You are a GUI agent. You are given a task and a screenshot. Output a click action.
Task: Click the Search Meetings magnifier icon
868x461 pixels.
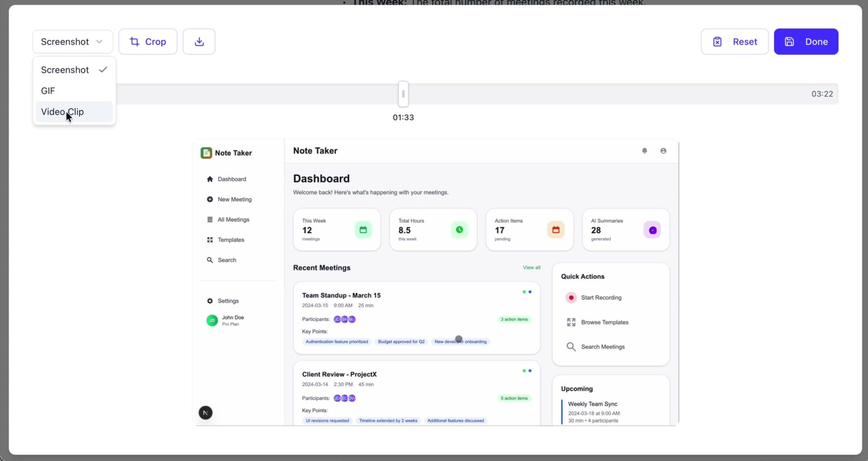(571, 347)
